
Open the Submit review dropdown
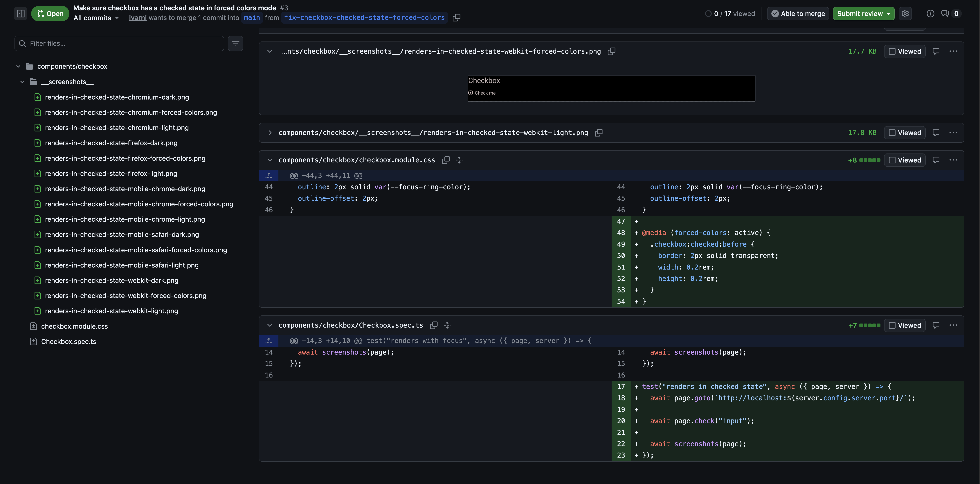coord(864,14)
